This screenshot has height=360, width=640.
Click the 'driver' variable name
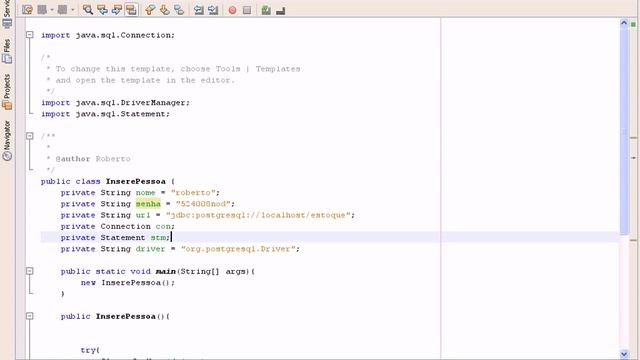coord(151,249)
